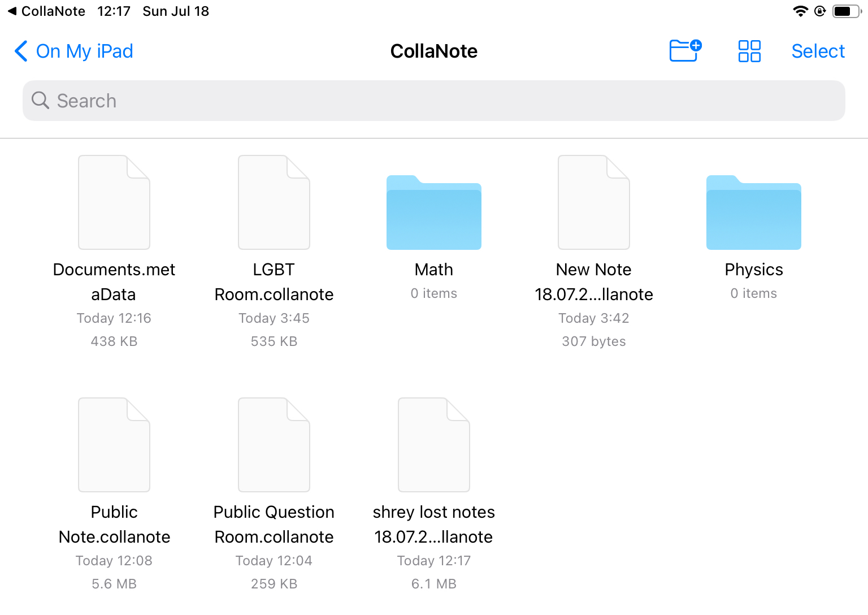The height and width of the screenshot is (615, 868).
Task: Click the Math folder name
Action: click(434, 270)
